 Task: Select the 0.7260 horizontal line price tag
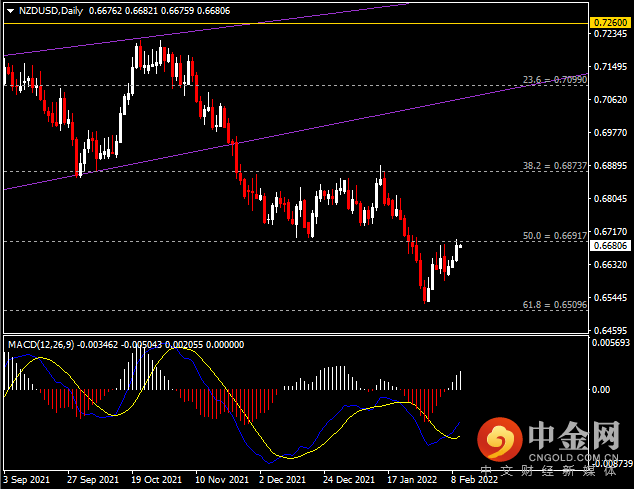click(x=608, y=22)
